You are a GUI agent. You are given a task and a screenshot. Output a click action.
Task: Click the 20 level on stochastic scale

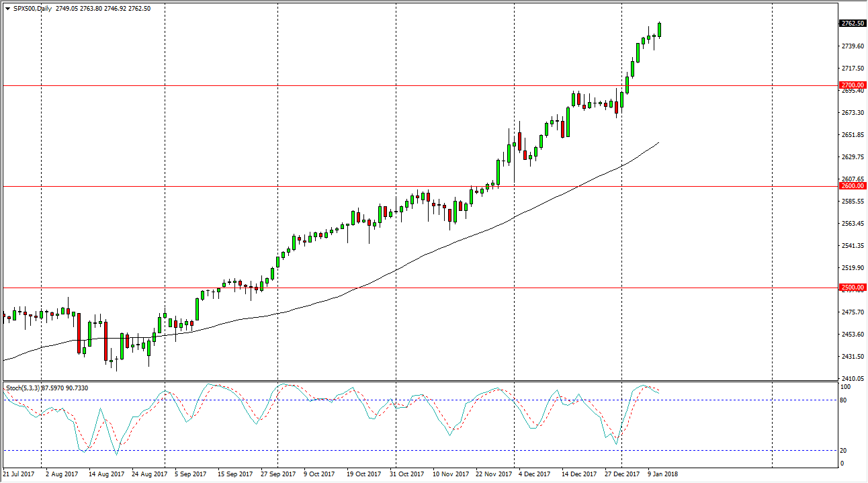[x=844, y=451]
